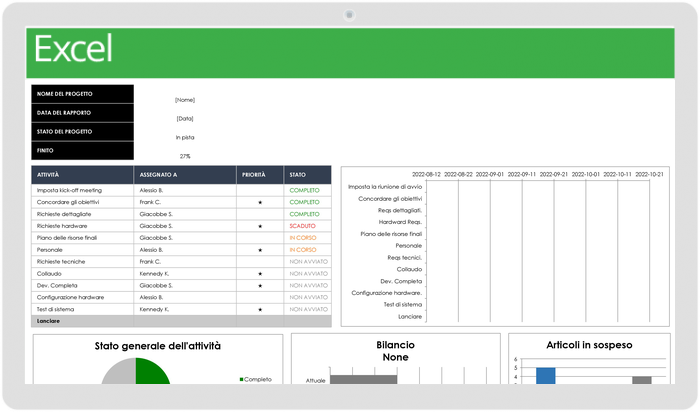Screen dimensions: 700x412
Task: Click the priority star in Collaudo row
Action: (260, 273)
